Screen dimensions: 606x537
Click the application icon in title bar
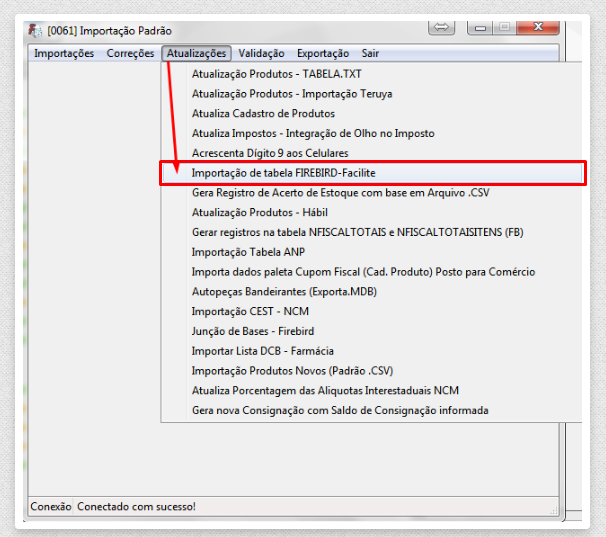(35, 30)
